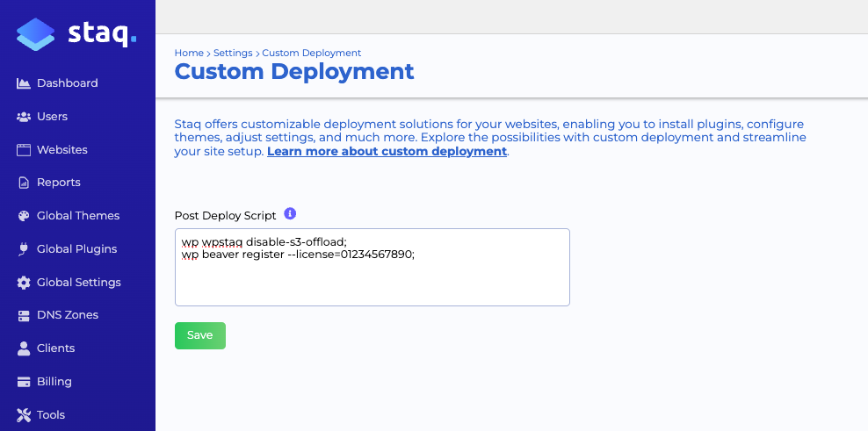
Task: Click the staq logo in the sidebar
Action: [76, 34]
